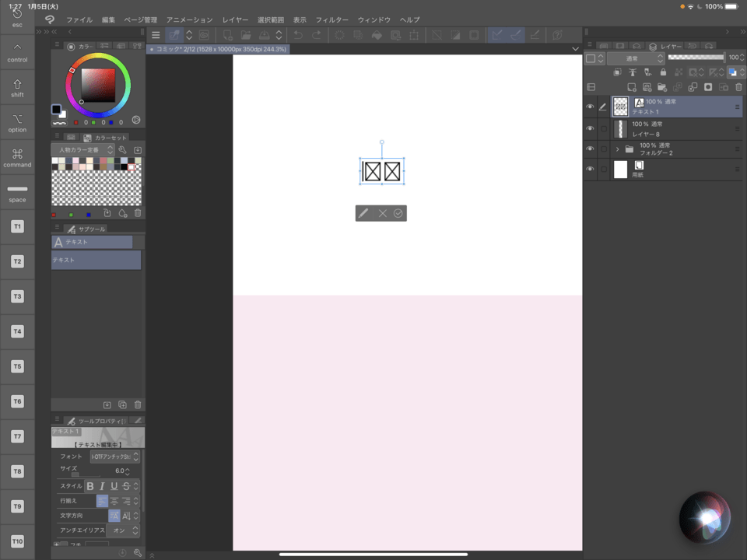The height and width of the screenshot is (560, 747).
Task: Open the ファイル menu
Action: pyautogui.click(x=79, y=19)
